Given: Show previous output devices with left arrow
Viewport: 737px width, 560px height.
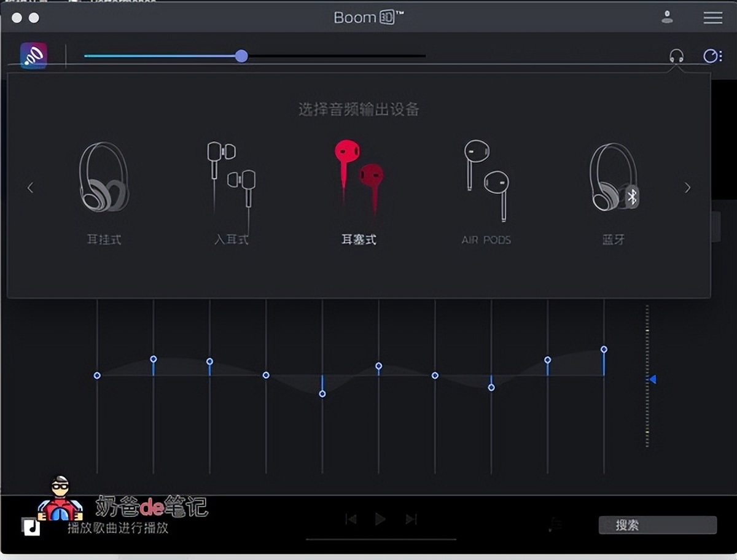Looking at the screenshot, I should 30,188.
